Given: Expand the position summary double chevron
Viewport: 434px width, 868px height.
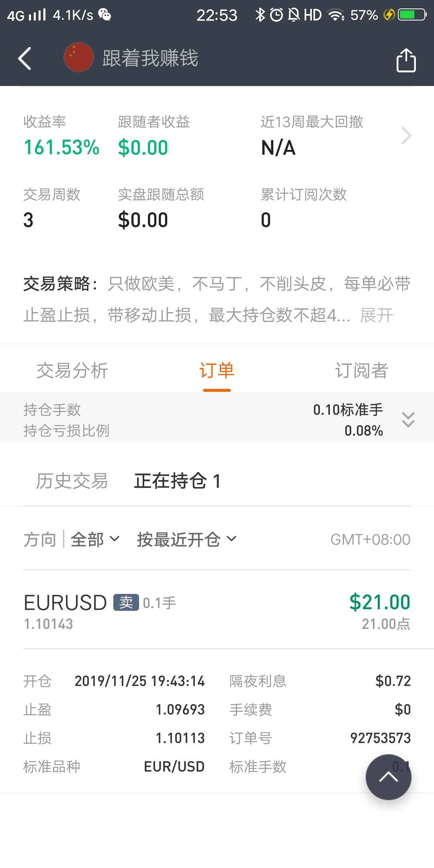Looking at the screenshot, I should tap(408, 420).
